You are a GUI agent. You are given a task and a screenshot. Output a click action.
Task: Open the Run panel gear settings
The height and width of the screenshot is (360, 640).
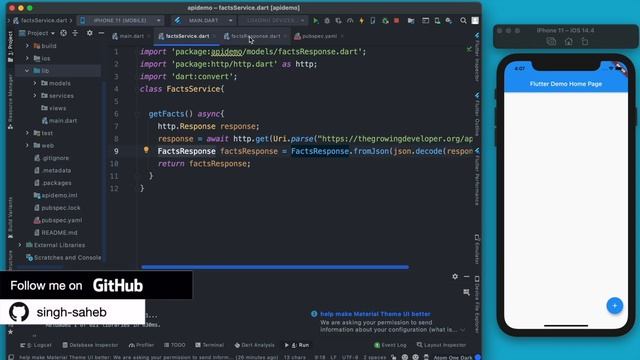[455, 276]
